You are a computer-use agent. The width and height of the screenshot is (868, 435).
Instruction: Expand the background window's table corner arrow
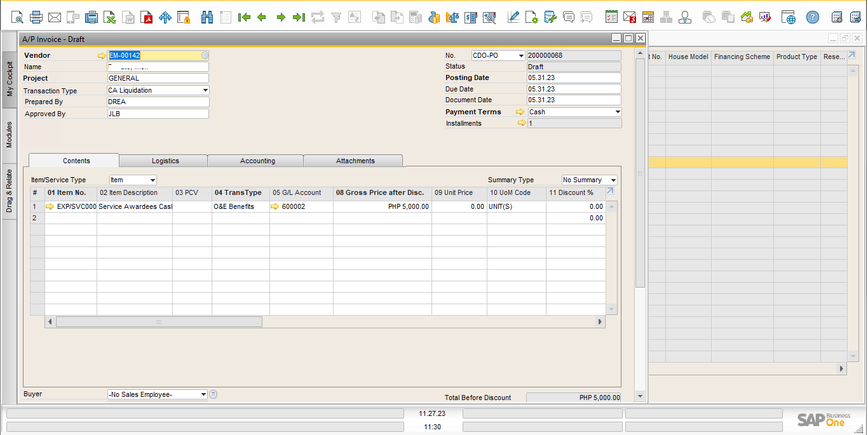click(x=852, y=55)
